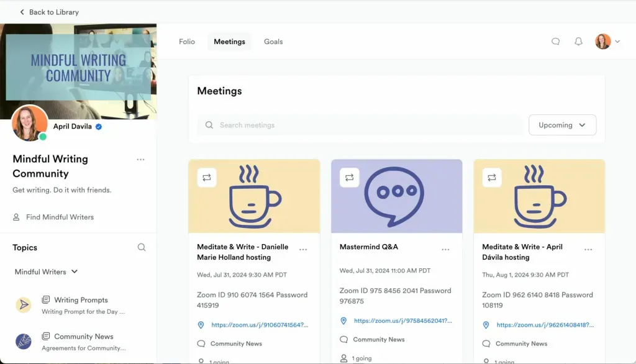Click April Davila name

pos(73,127)
